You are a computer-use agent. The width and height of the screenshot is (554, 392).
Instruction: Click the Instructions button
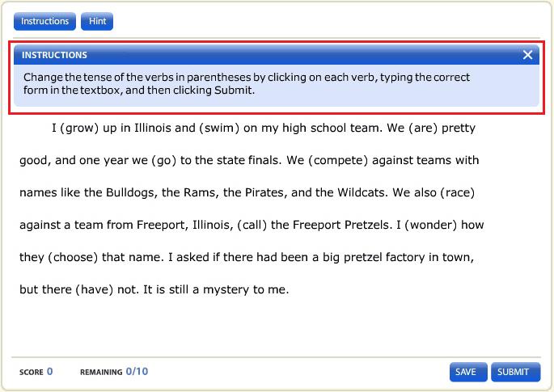tap(45, 21)
